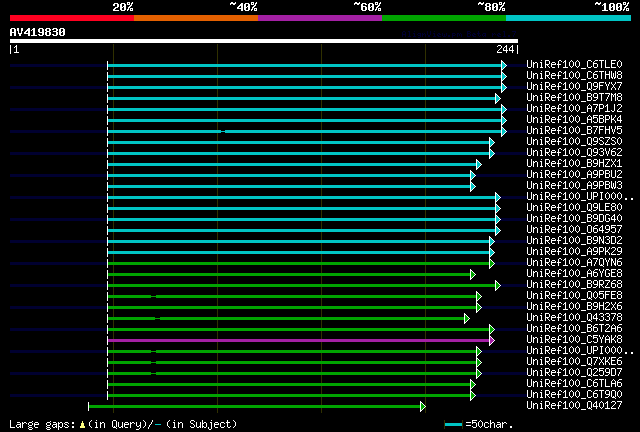Viewport: 640px width, 432px height.
Task: Open hit UniRef100_A5BPK4
Action: click(x=574, y=120)
